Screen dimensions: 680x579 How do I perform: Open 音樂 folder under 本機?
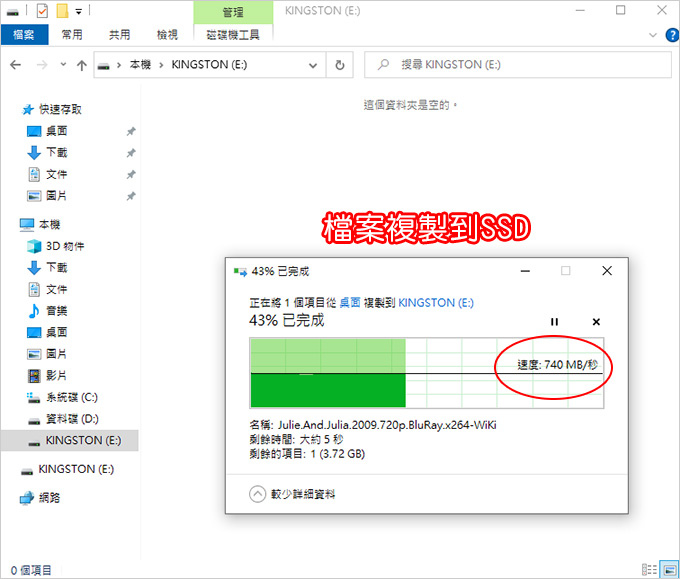coord(56,311)
